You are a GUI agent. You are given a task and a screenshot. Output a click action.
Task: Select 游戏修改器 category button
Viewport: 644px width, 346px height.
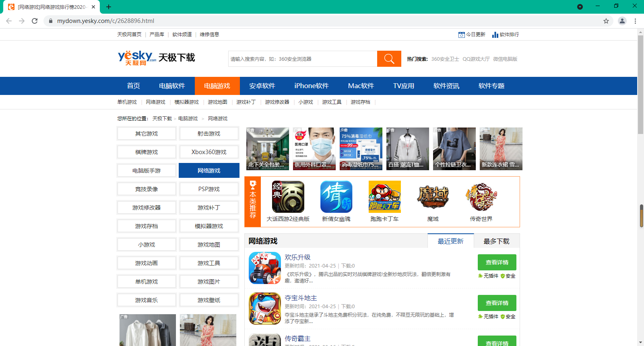(147, 208)
